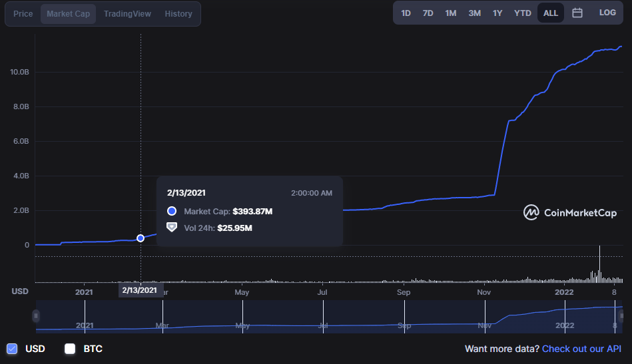Click the CoinMarketCap logo watermark

click(570, 212)
